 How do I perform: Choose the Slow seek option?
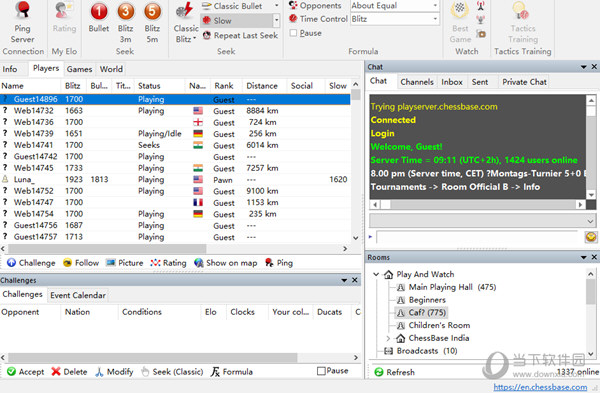click(236, 21)
